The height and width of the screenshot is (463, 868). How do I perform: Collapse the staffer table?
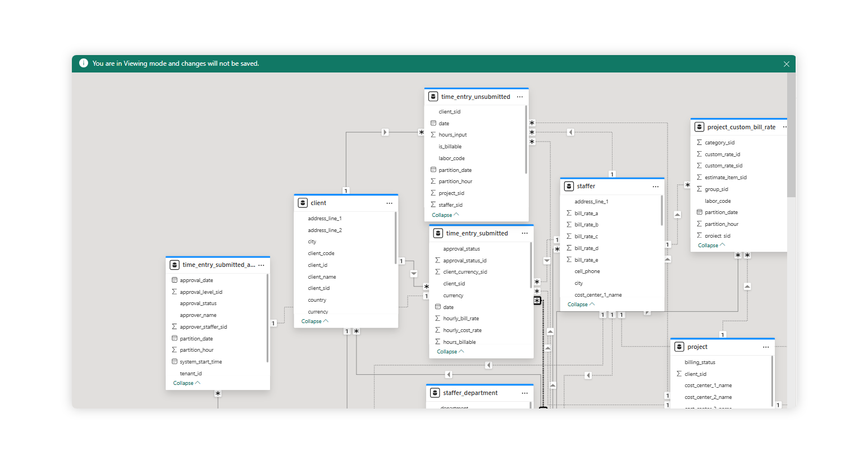(581, 305)
